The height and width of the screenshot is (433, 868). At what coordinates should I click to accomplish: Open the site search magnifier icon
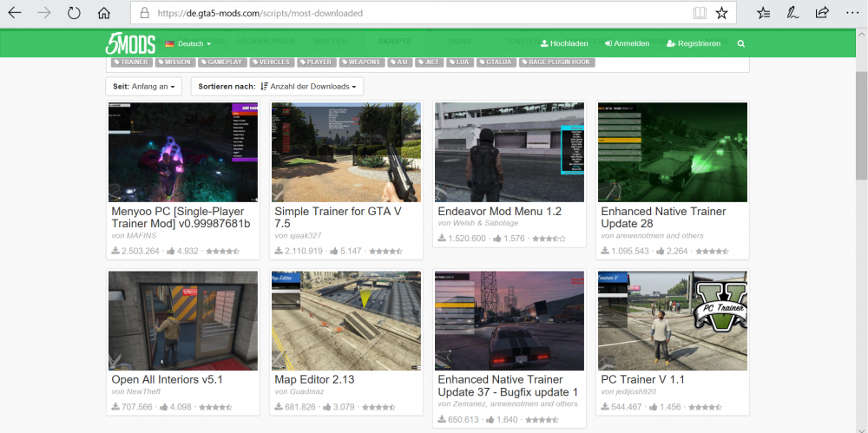[741, 43]
